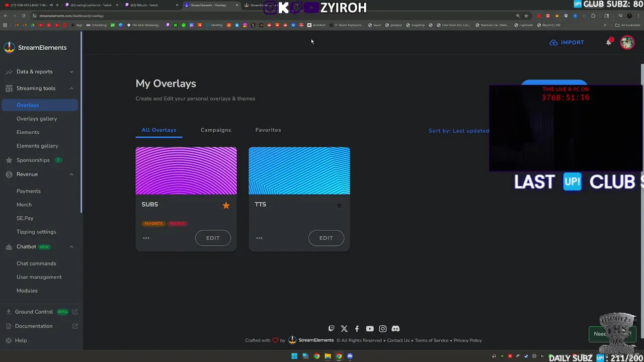Open the Scheduling bookmark
644x362 pixels.
tap(96, 25)
